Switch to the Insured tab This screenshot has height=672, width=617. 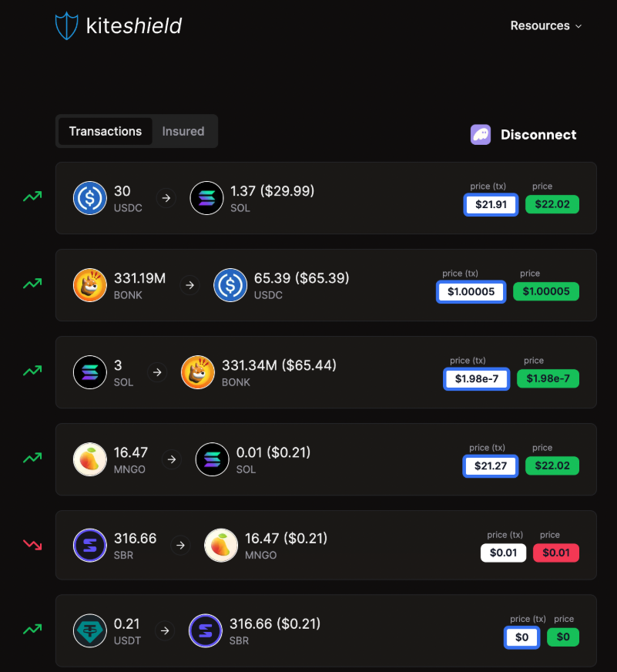click(183, 131)
